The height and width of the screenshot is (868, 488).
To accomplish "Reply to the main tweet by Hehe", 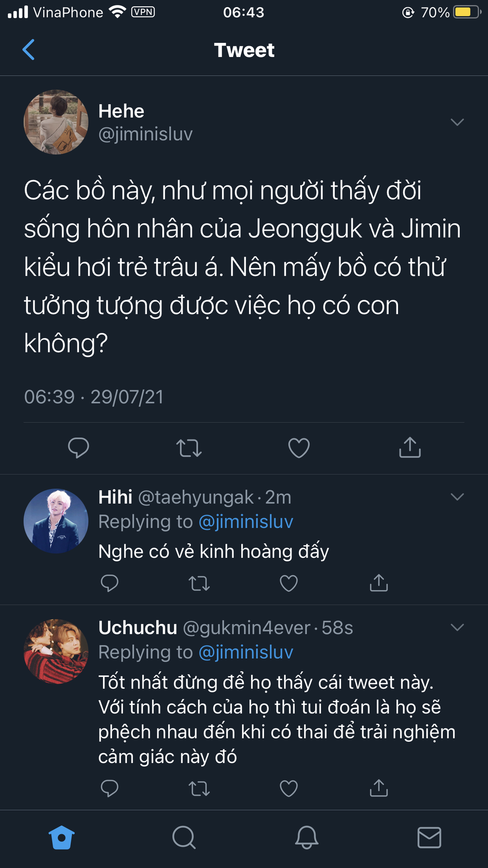I will [79, 448].
